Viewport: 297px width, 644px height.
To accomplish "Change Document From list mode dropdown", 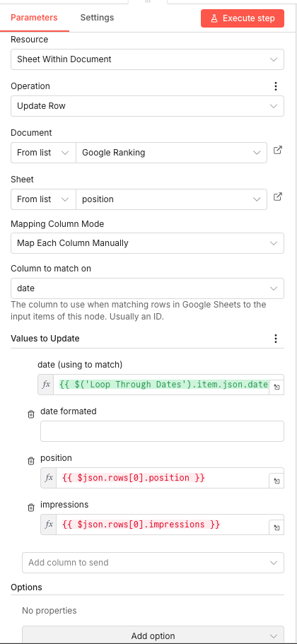I will click(x=43, y=153).
